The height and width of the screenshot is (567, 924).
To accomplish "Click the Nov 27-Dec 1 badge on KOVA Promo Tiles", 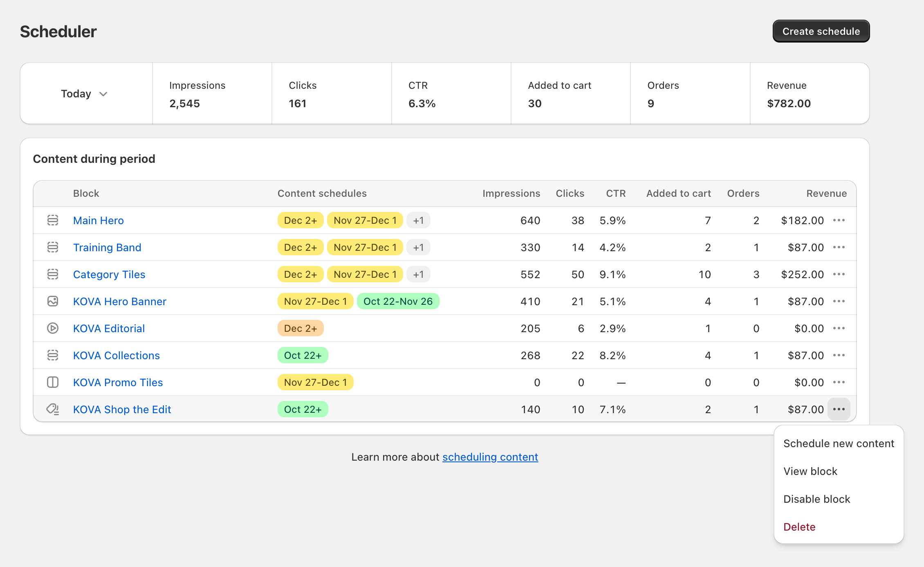I will point(316,382).
